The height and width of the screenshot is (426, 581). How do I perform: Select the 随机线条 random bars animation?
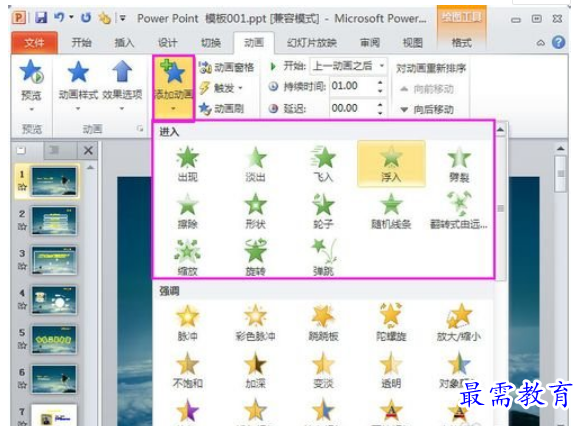pyautogui.click(x=391, y=211)
